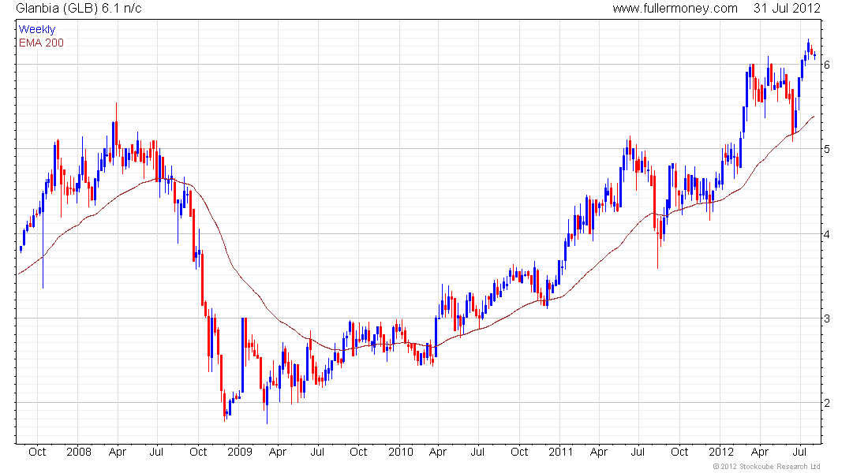Click the 'Apr' label following 2012
This screenshot has width=868, height=473.
tap(760, 452)
